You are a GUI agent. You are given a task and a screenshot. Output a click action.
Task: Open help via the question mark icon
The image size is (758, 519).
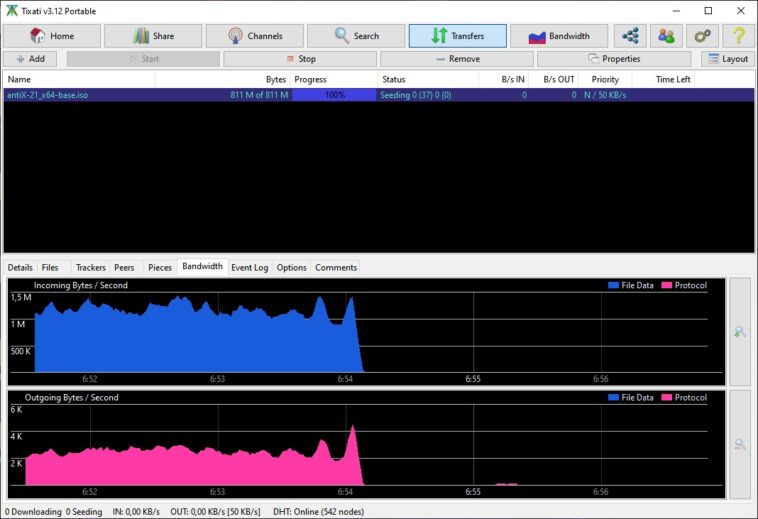(739, 36)
